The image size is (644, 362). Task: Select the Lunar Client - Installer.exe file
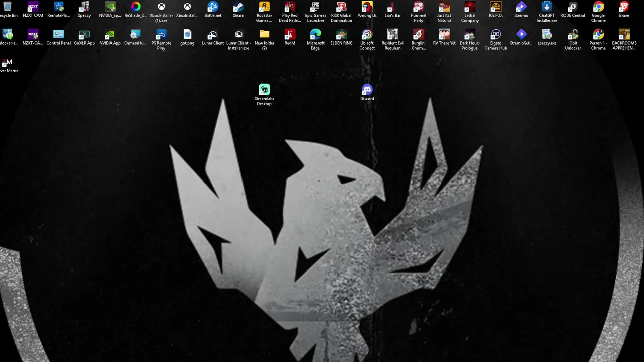(238, 34)
